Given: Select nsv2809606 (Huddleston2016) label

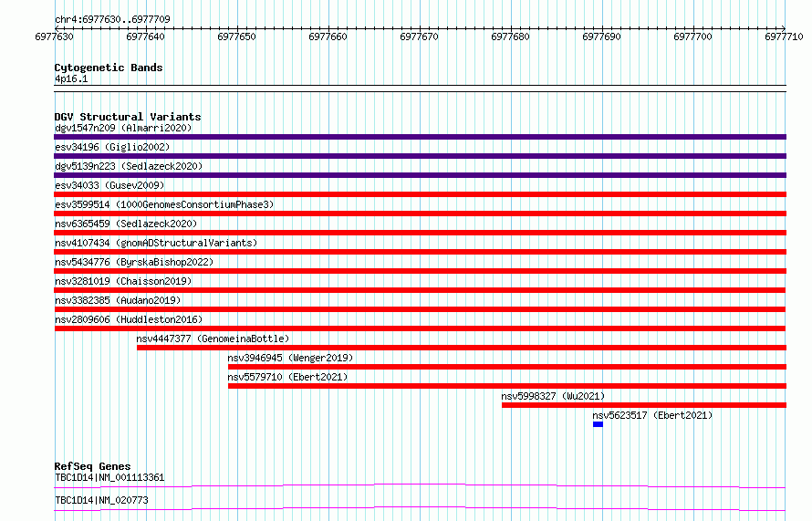Looking at the screenshot, I should coord(129,319).
